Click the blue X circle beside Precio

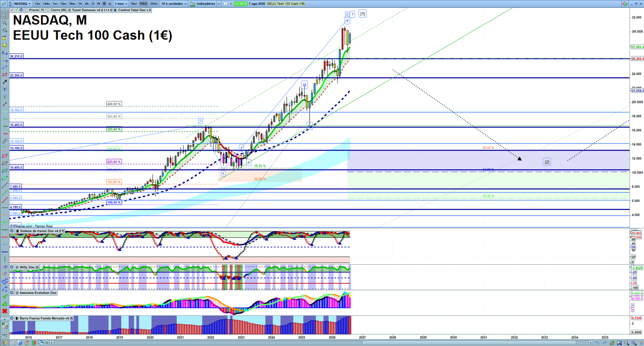[21, 10]
